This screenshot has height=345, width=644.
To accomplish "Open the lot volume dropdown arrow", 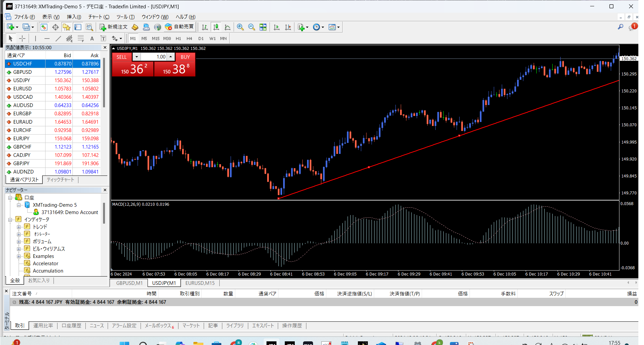I will [x=137, y=57].
